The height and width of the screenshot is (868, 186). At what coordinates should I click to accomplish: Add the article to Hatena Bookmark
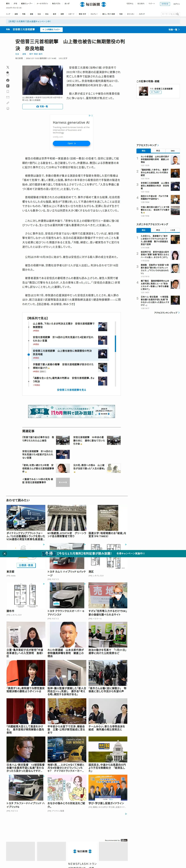pyautogui.click(x=8, y=86)
